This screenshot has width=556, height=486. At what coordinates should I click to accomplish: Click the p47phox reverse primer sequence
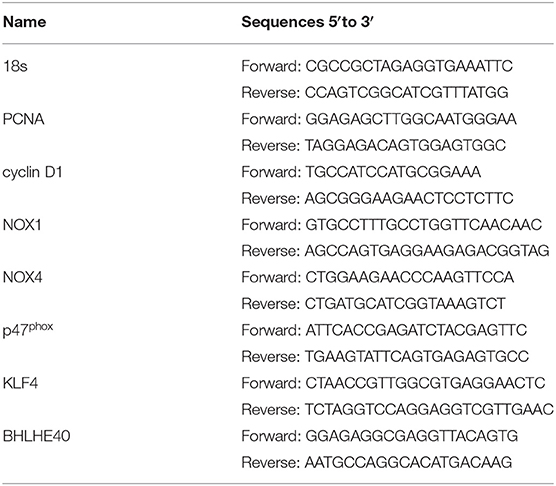(417, 357)
